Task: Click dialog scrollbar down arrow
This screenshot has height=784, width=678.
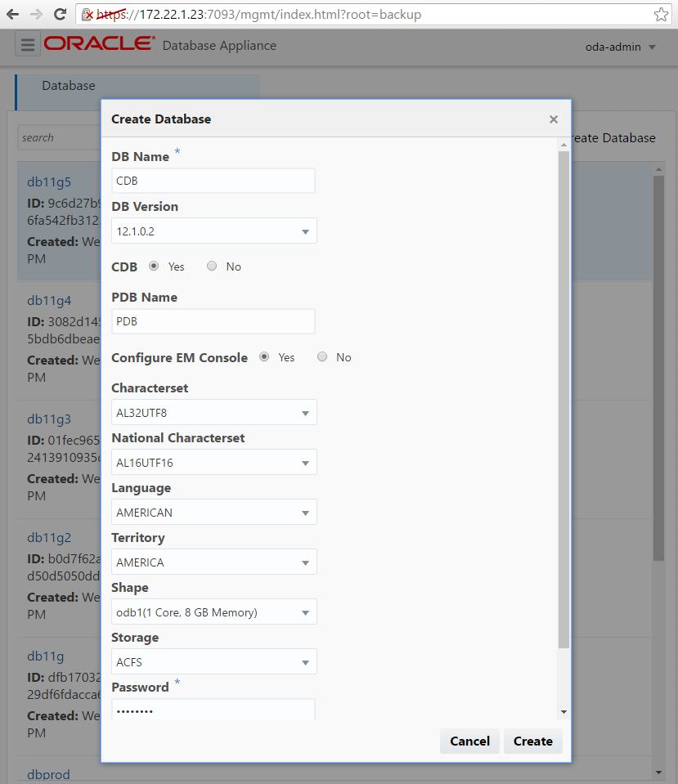Action: pos(564,712)
